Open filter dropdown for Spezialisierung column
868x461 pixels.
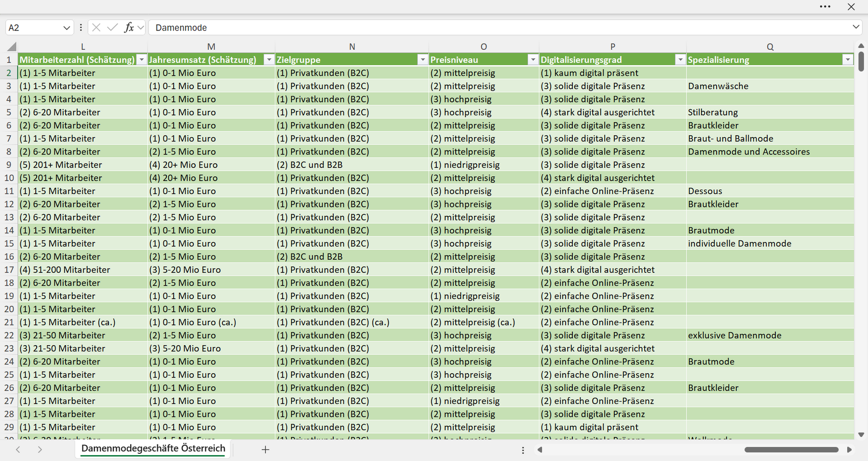coord(848,60)
